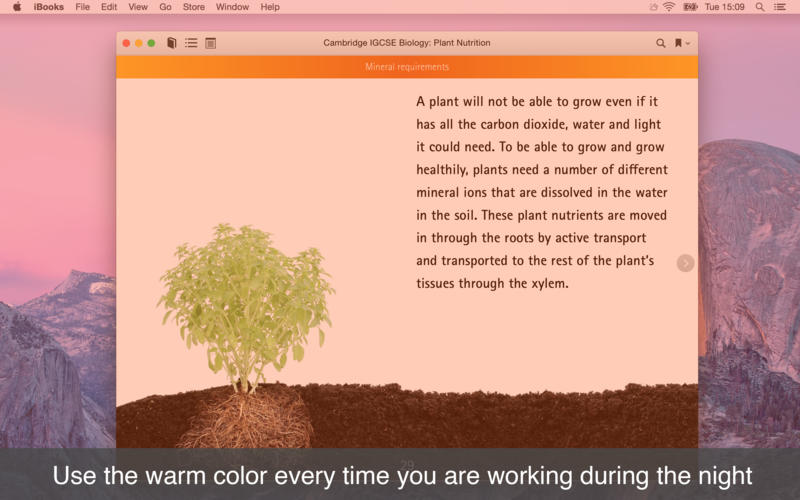Open the iBooks application menu

coord(48,7)
